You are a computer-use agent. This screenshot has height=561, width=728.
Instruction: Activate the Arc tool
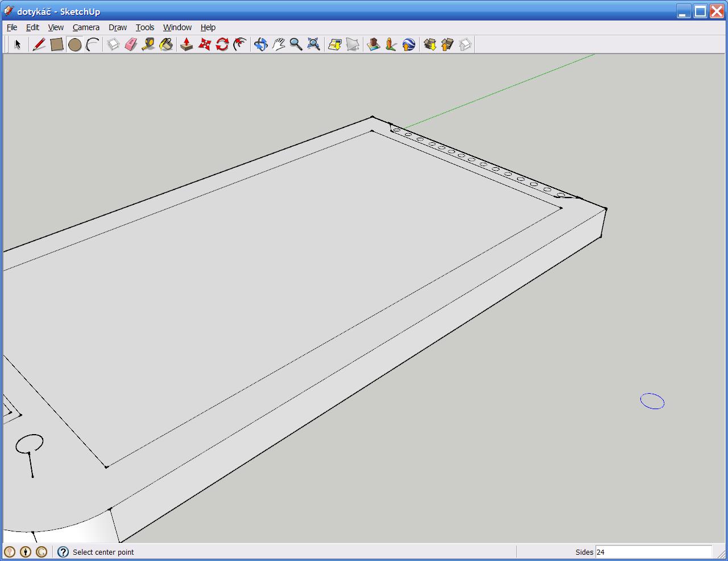point(92,44)
